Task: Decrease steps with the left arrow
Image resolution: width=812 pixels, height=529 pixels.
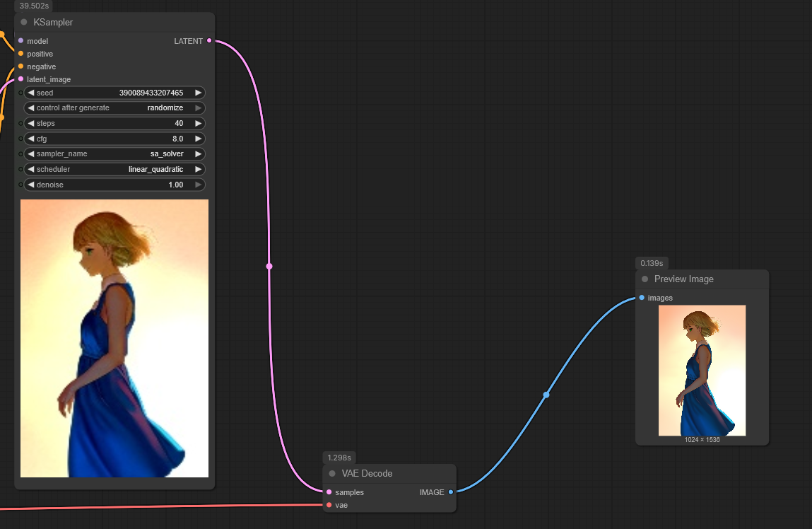Action: click(31, 123)
